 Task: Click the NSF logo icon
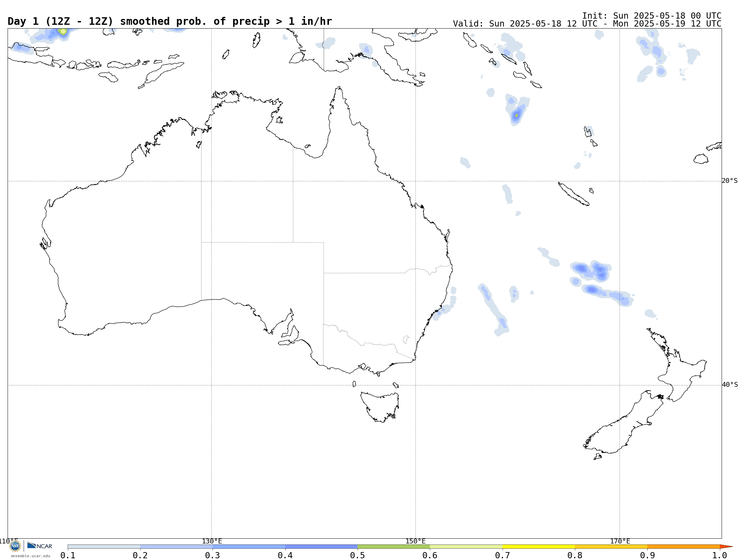click(x=15, y=546)
